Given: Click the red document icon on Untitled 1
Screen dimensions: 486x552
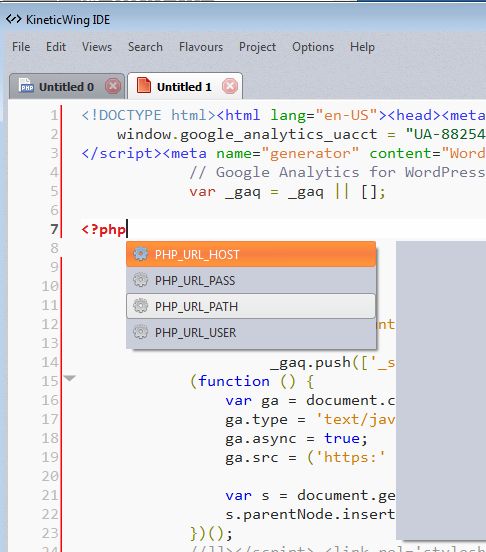Looking at the screenshot, I should coord(144,85).
